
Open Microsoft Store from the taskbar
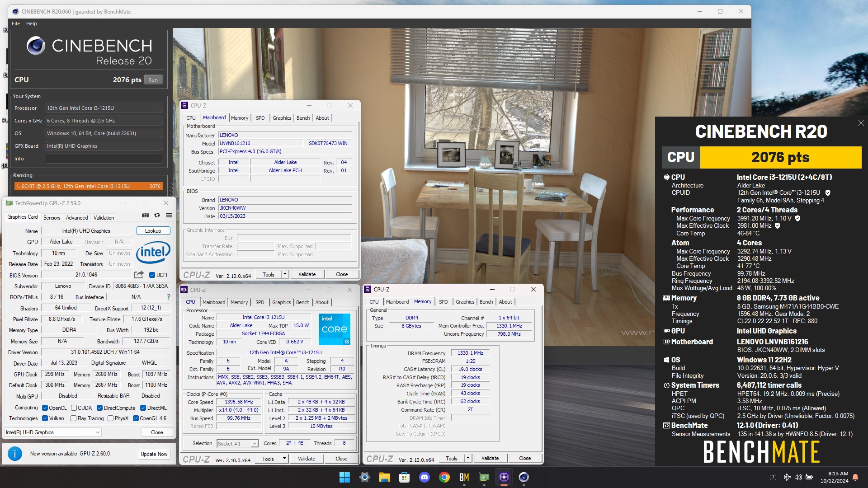[x=404, y=477]
